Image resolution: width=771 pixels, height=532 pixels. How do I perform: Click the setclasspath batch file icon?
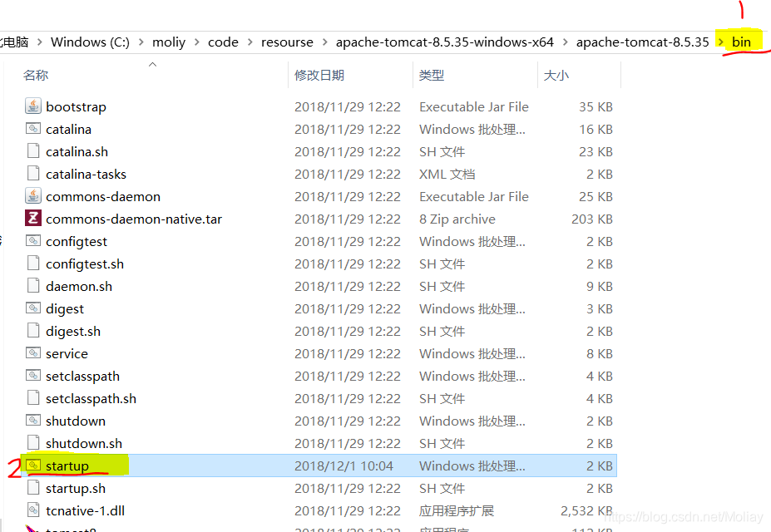coord(33,376)
